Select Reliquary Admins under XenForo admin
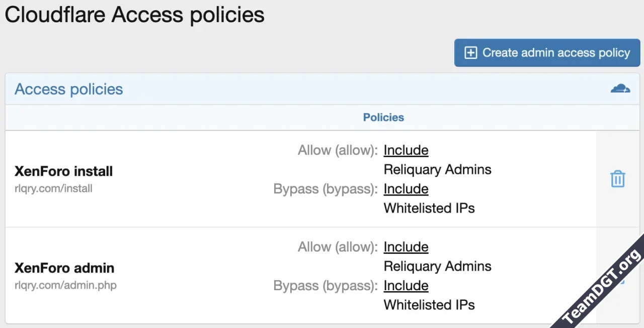 tap(437, 266)
